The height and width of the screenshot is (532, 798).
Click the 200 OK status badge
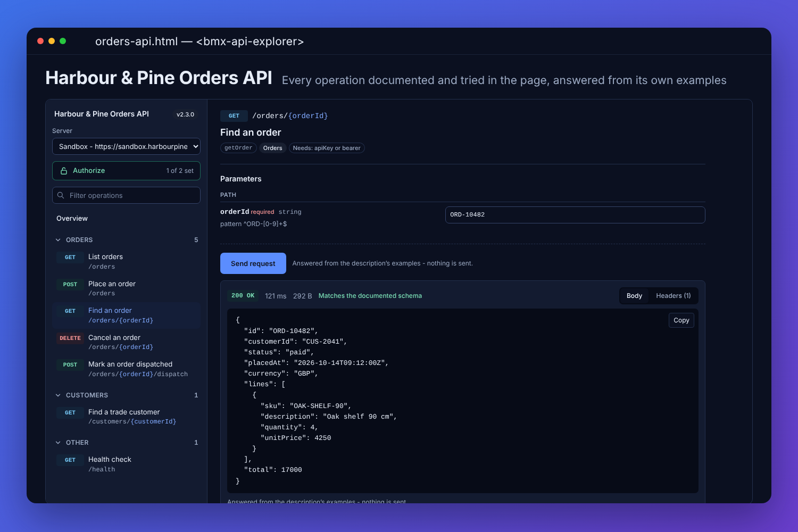point(243,296)
